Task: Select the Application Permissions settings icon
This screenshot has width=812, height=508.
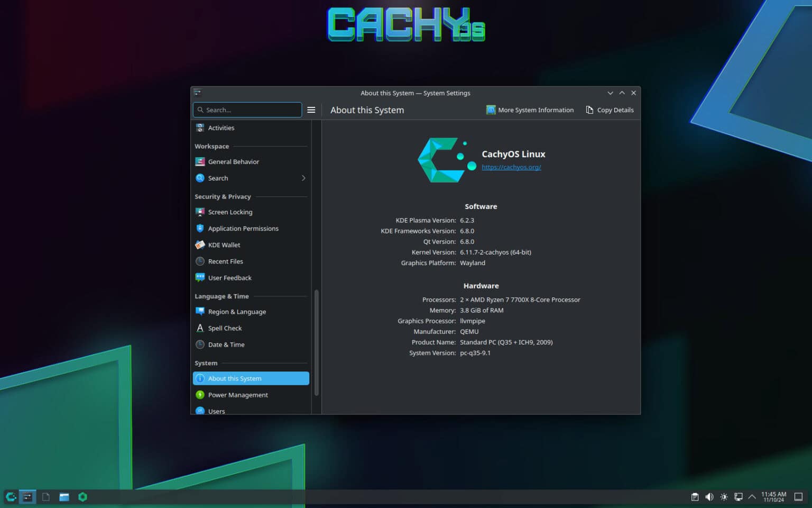Action: 200,228
